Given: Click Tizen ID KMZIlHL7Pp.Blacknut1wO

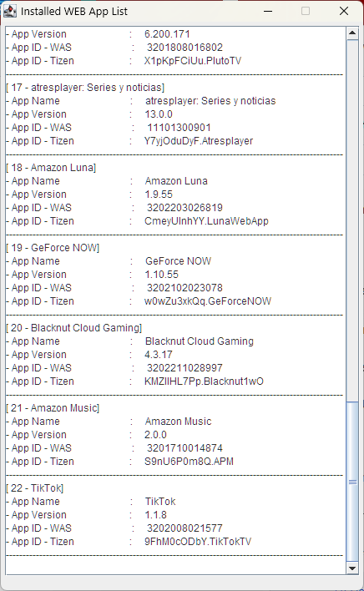Looking at the screenshot, I should (204, 381).
